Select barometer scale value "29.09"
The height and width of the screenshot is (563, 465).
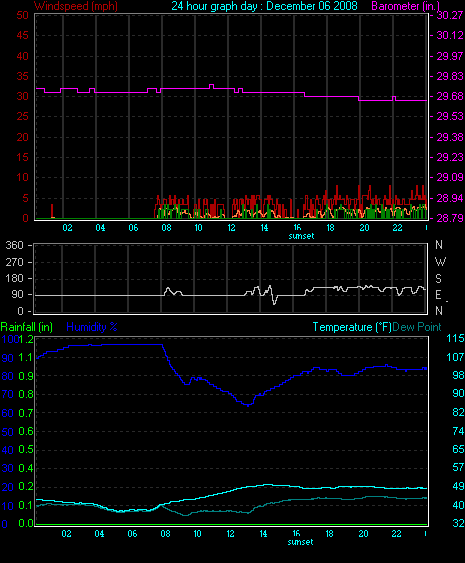(450, 177)
